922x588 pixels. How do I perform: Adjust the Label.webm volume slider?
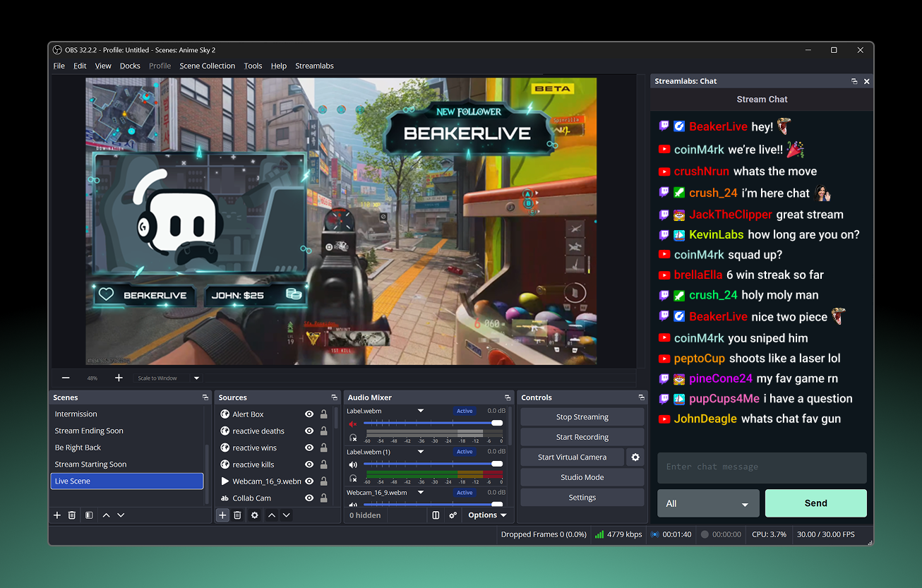(x=433, y=423)
